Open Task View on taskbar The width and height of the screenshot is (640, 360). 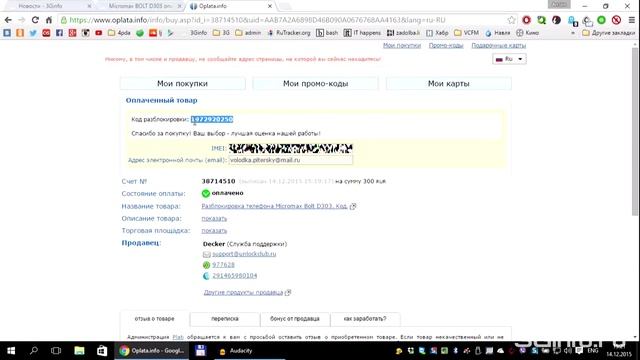click(x=56, y=351)
